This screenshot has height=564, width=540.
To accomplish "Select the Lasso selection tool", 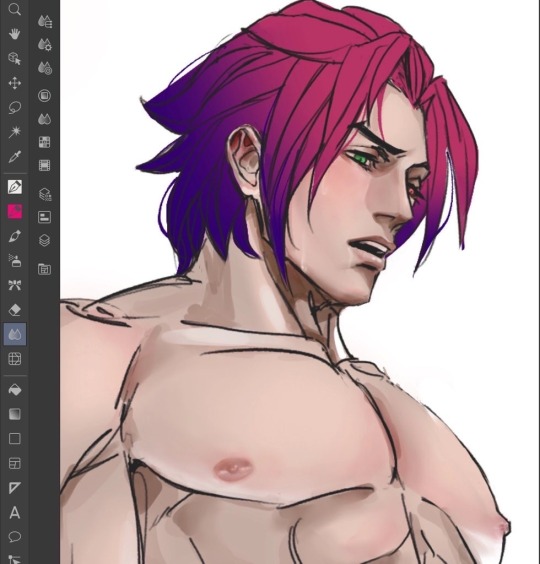I will 14,108.
